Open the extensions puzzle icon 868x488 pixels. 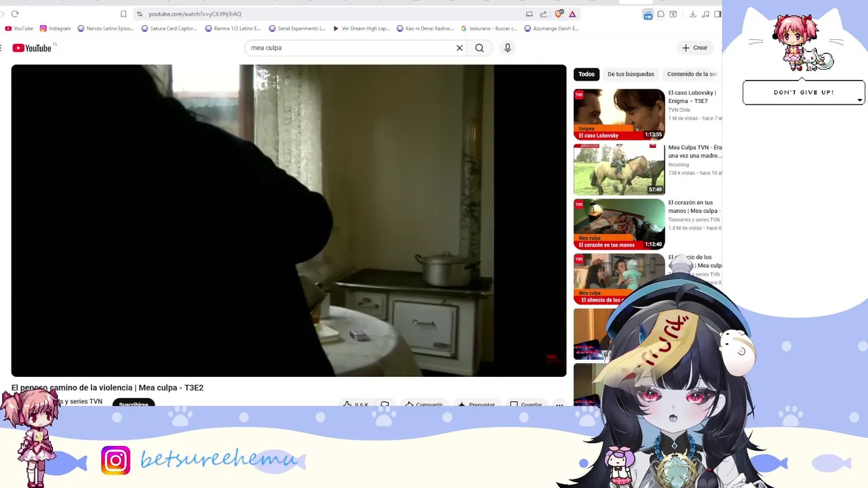pos(660,14)
